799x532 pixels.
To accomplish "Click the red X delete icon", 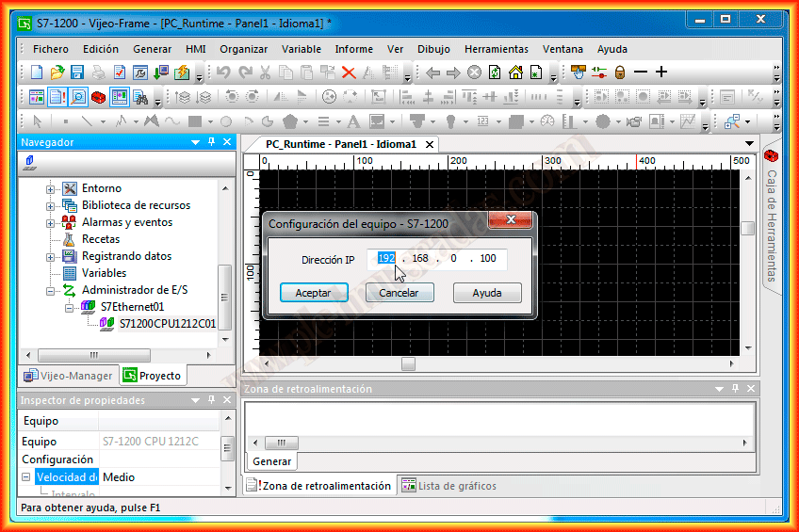I will click(348, 73).
